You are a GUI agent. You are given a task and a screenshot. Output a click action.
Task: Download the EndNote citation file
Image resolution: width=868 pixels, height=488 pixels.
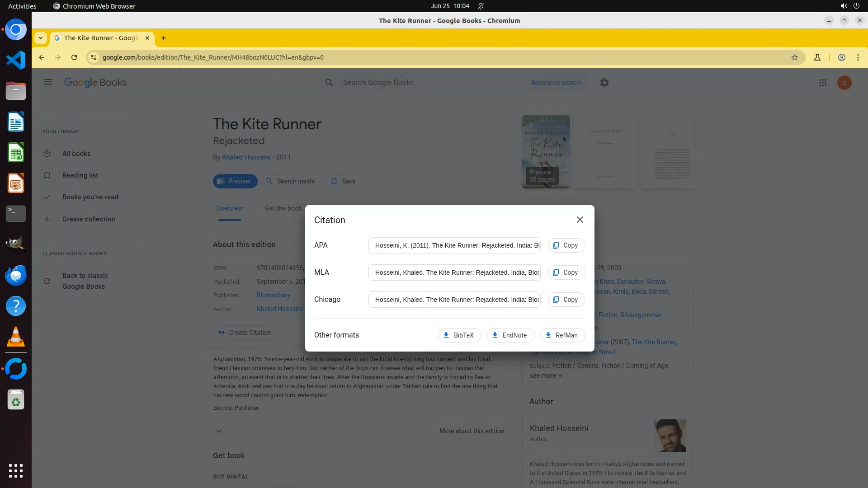(x=510, y=335)
